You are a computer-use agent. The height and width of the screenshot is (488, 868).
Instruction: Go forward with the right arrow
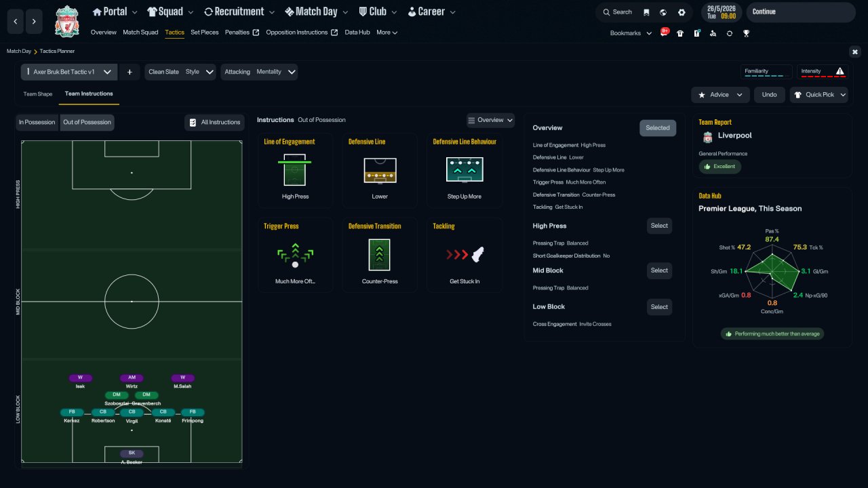pyautogui.click(x=34, y=22)
